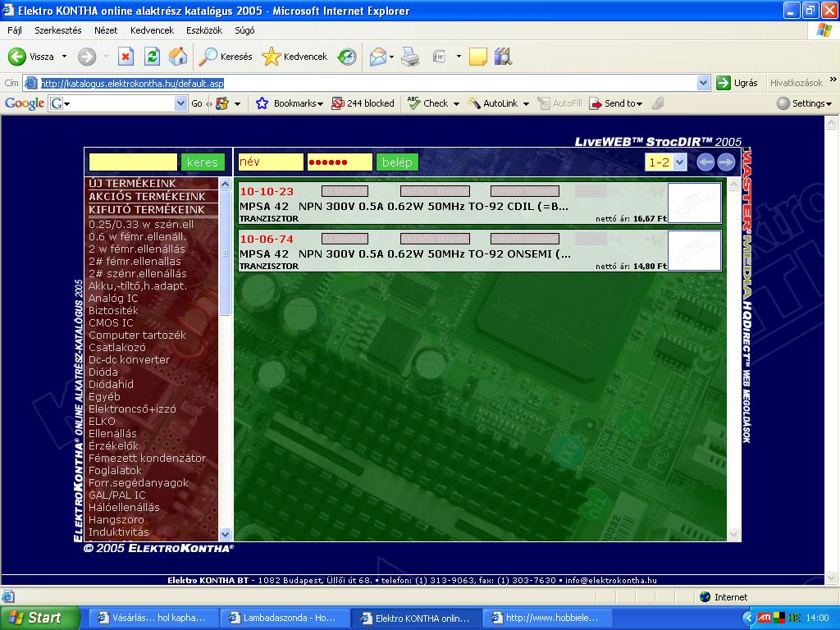The image size is (840, 630).
Task: Click the grey forward navigation arrow
Action: coord(87,57)
